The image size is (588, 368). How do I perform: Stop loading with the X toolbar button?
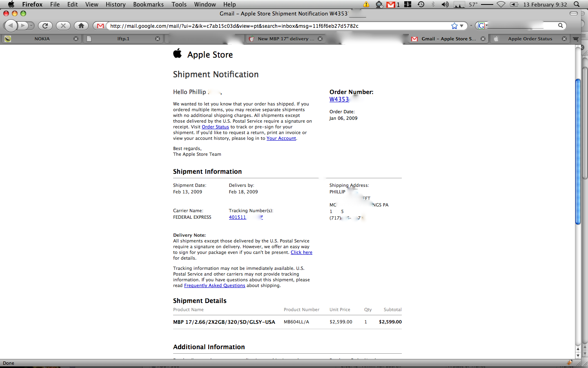[x=63, y=26]
